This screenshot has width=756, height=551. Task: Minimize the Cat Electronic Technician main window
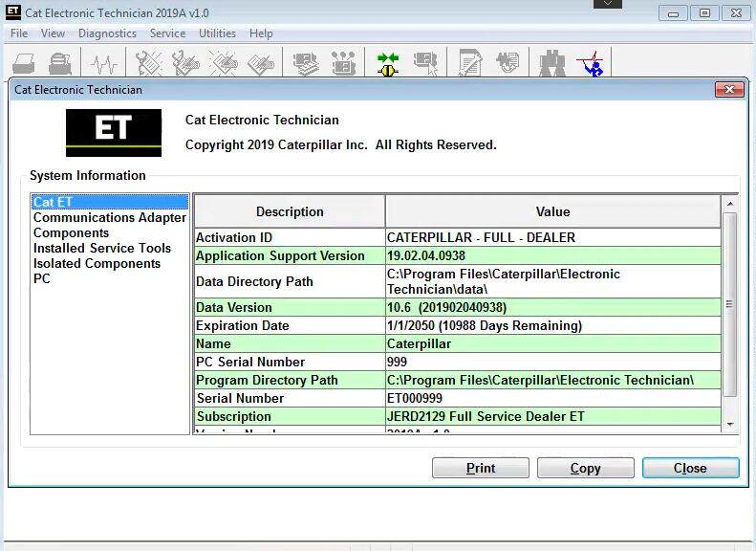click(x=673, y=13)
